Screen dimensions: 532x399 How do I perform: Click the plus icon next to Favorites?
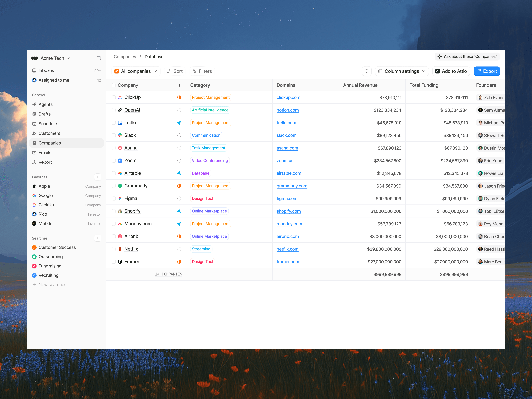[98, 177]
